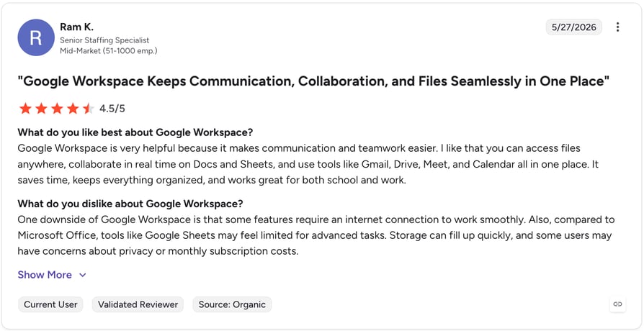Click the fourth rating star

73,109
